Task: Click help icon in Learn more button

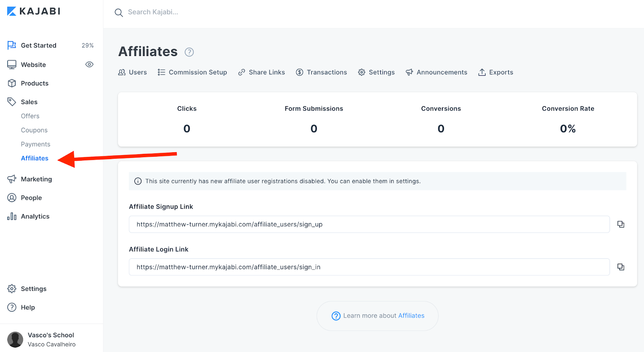Action: 336,316
